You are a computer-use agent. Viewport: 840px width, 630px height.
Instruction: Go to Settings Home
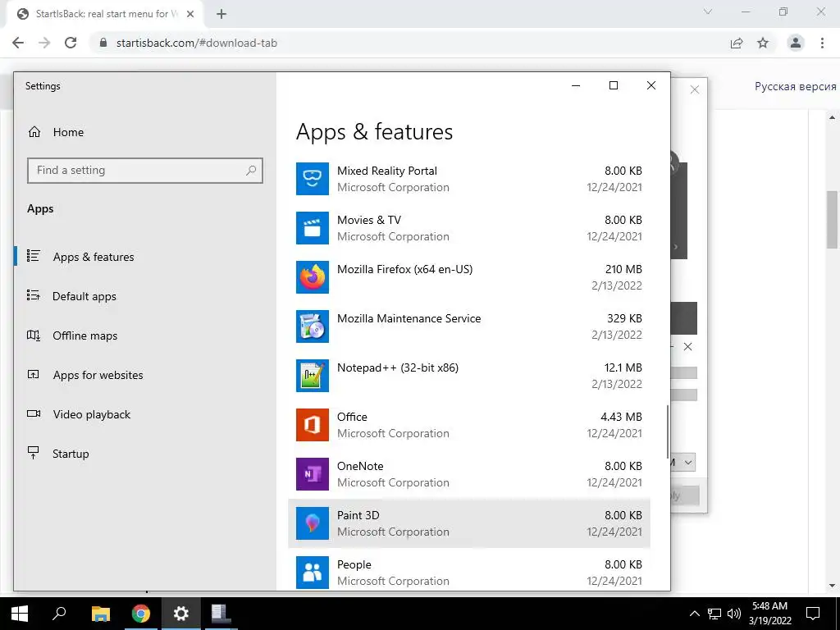(x=68, y=132)
